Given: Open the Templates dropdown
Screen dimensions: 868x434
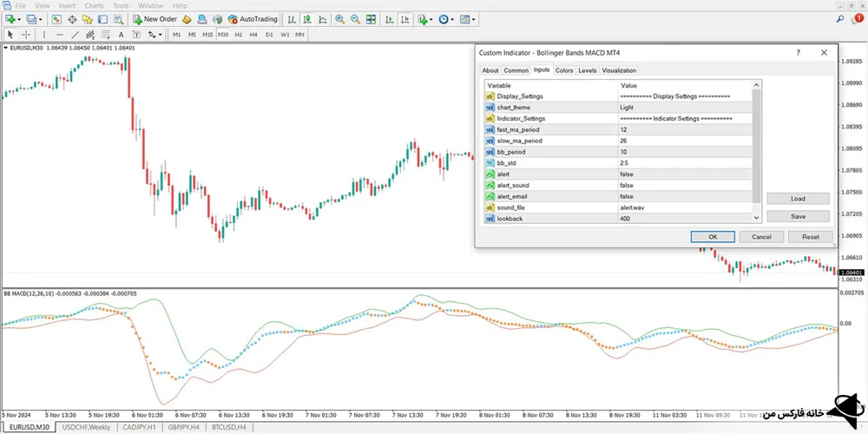Looking at the screenshot, I should pyautogui.click(x=473, y=19).
